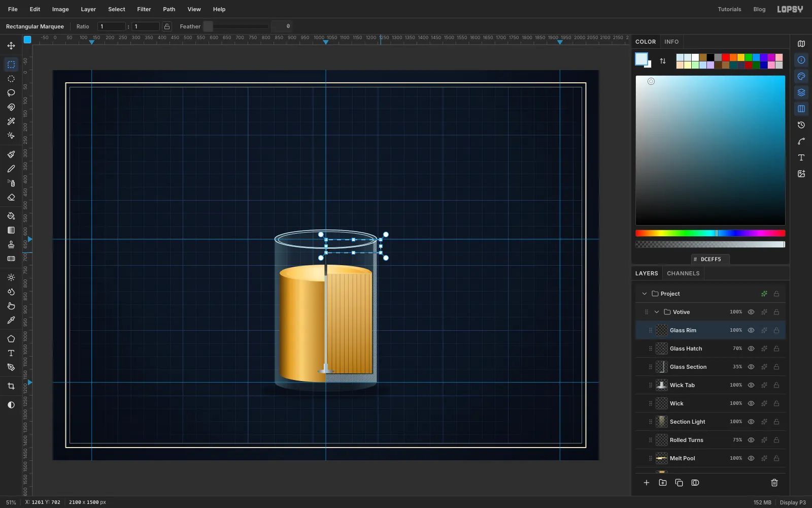The height and width of the screenshot is (508, 812).
Task: Activate the Clone Stamp tool
Action: click(11, 244)
